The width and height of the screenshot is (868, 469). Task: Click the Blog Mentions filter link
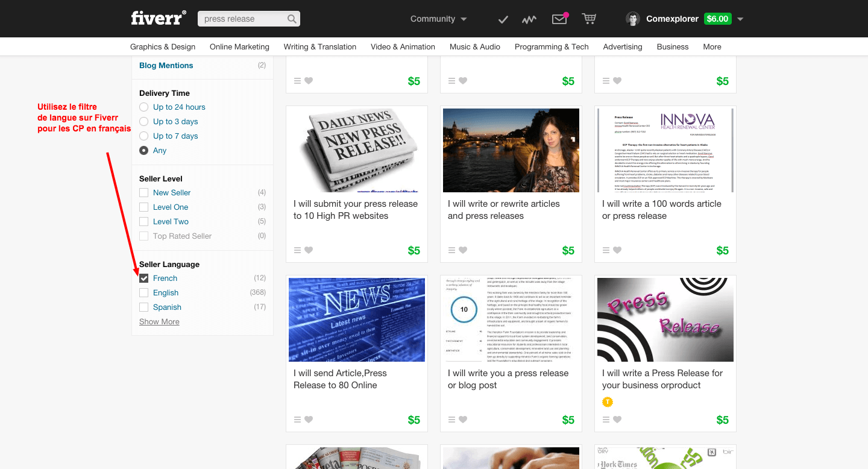click(x=166, y=65)
